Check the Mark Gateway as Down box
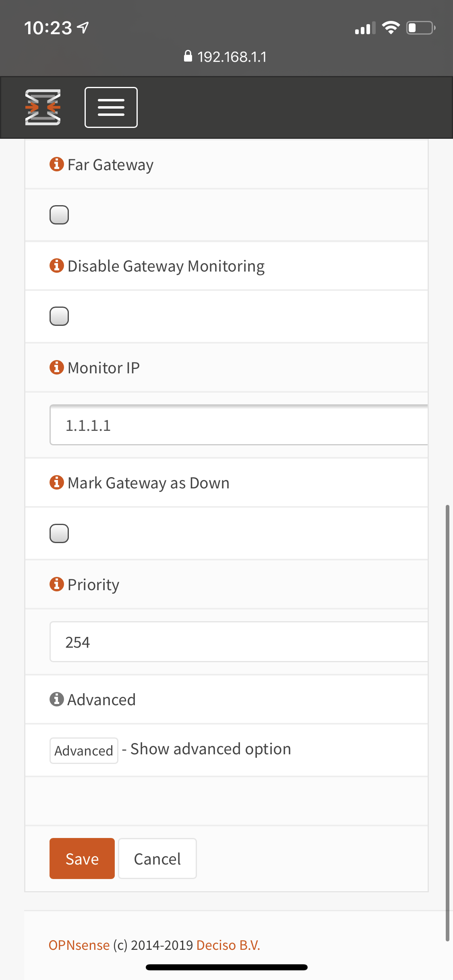 tap(59, 533)
